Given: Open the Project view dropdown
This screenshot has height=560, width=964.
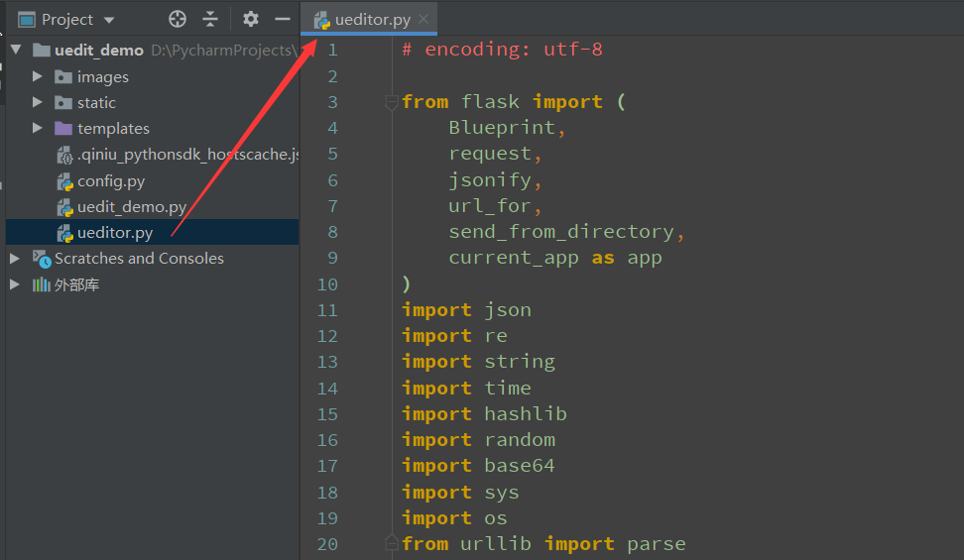Looking at the screenshot, I should click(x=109, y=20).
